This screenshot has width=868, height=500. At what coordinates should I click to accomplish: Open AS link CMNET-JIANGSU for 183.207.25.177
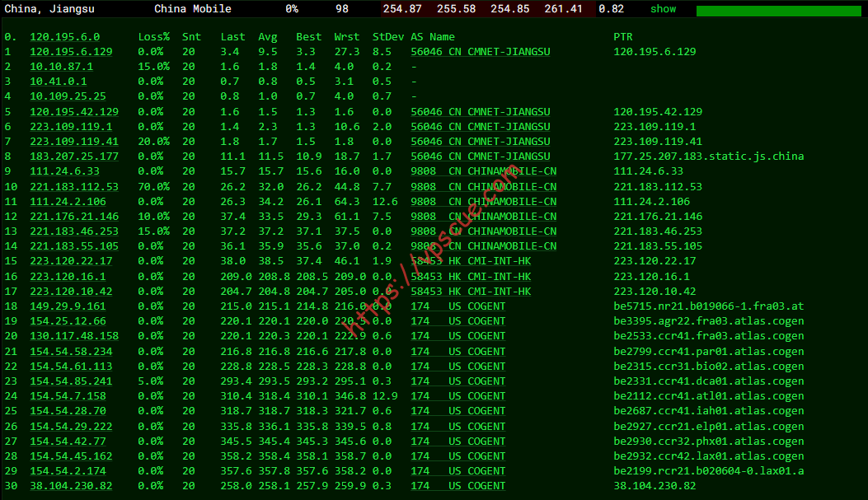[x=481, y=157]
